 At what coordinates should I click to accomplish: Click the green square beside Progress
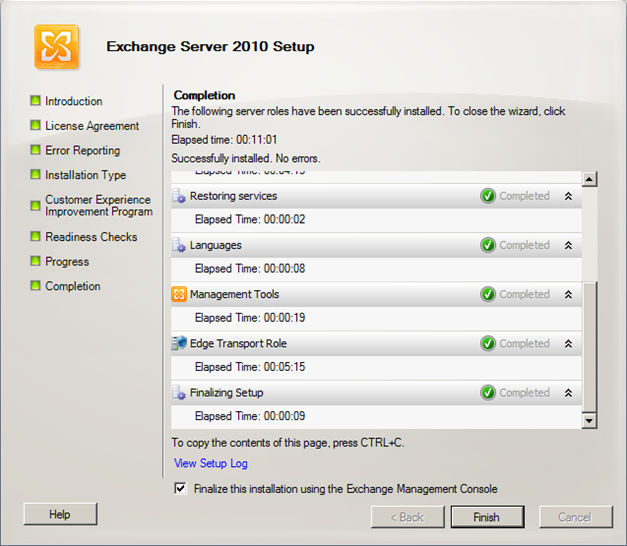pyautogui.click(x=36, y=261)
